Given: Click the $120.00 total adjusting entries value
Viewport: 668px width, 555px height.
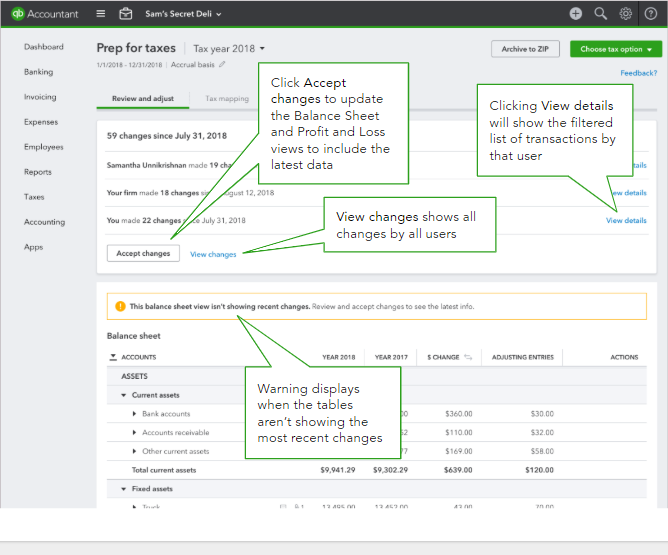Looking at the screenshot, I should (539, 470).
